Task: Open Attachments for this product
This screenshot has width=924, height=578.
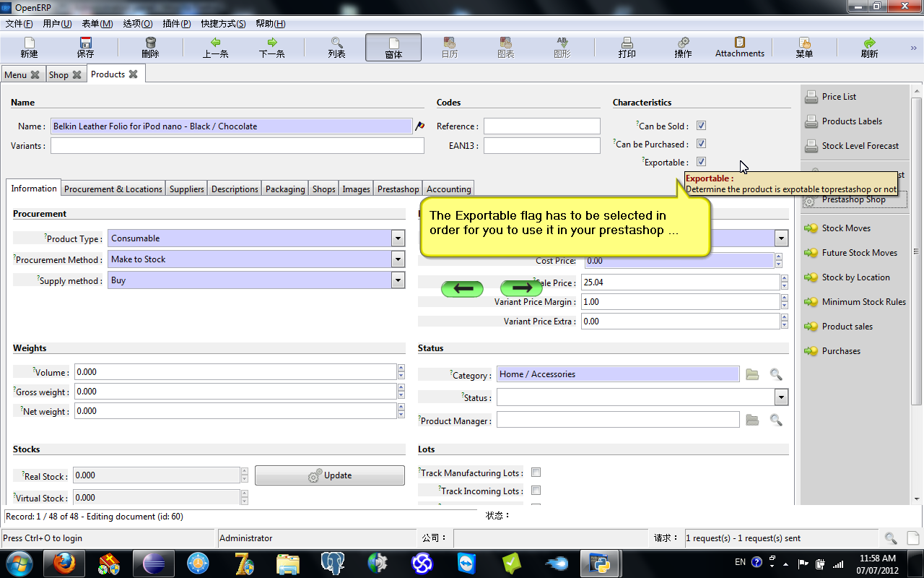Action: [739, 48]
